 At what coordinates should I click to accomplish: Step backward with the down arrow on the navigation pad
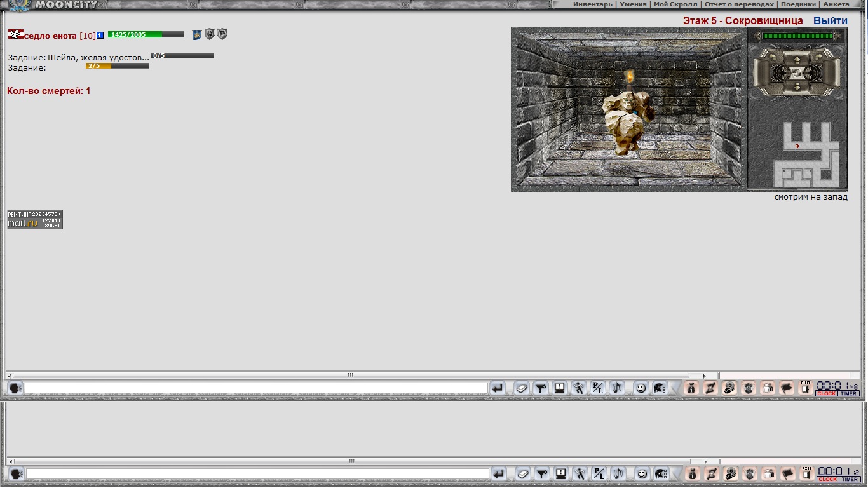pos(797,88)
